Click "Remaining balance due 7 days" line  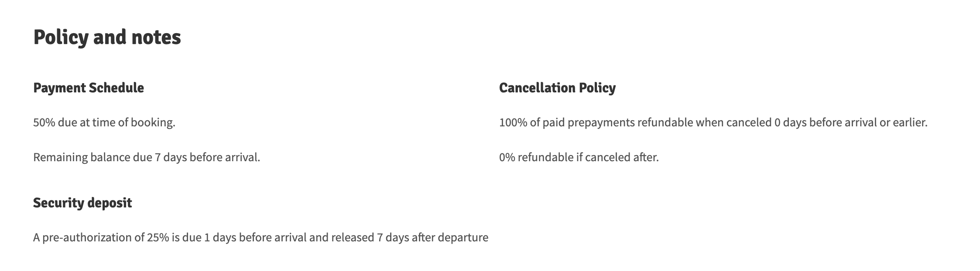click(x=147, y=157)
